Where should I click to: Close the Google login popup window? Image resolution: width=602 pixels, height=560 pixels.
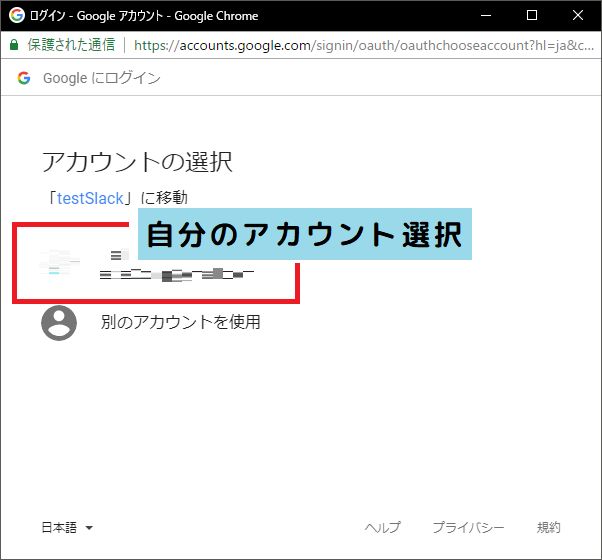click(x=578, y=15)
